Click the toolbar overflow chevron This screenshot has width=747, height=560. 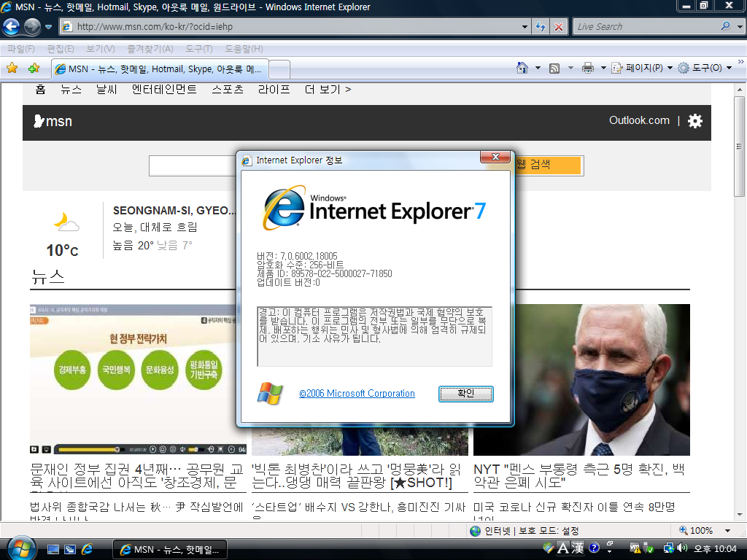741,62
